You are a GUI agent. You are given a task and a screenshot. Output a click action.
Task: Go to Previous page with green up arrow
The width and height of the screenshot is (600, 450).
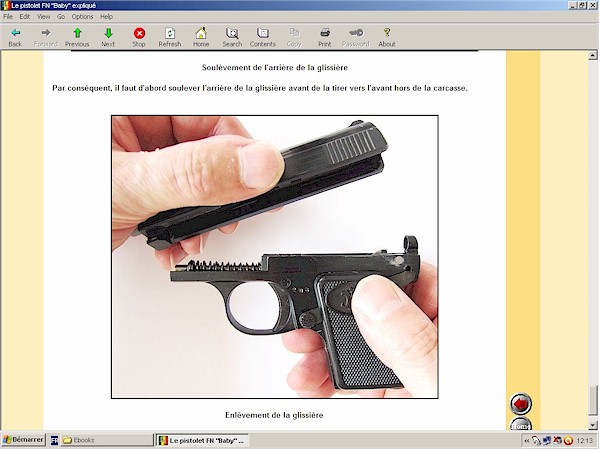[77, 33]
